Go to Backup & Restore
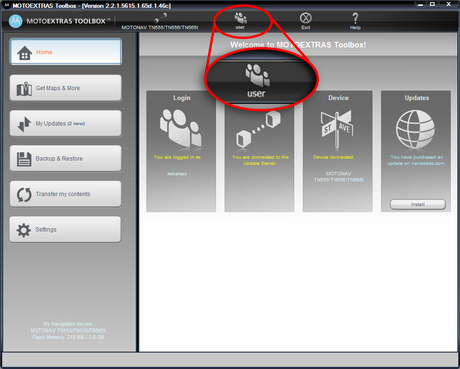 66,158
